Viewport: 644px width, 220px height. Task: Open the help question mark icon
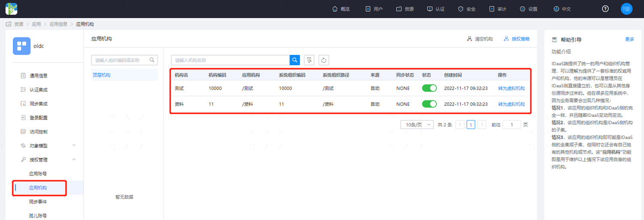(x=605, y=9)
